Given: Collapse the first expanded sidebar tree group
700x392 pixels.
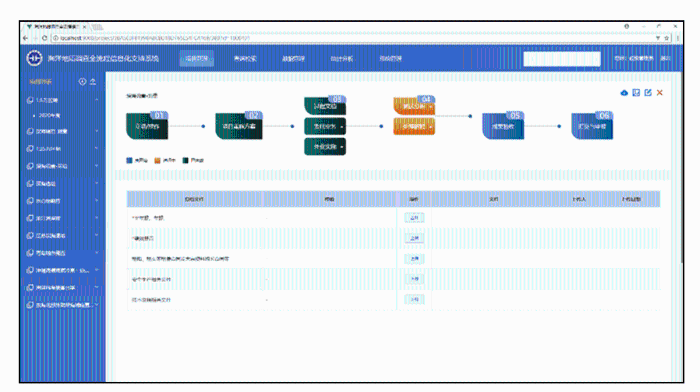Looking at the screenshot, I should point(96,100).
